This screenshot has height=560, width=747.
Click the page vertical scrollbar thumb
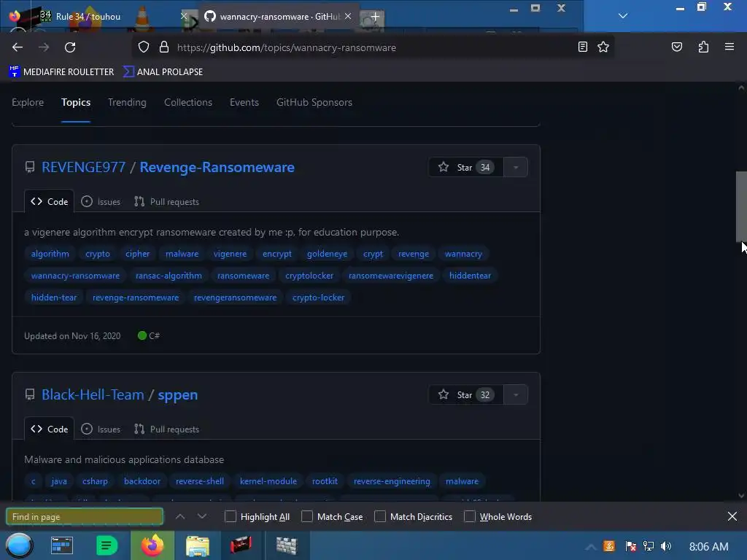coord(741,206)
